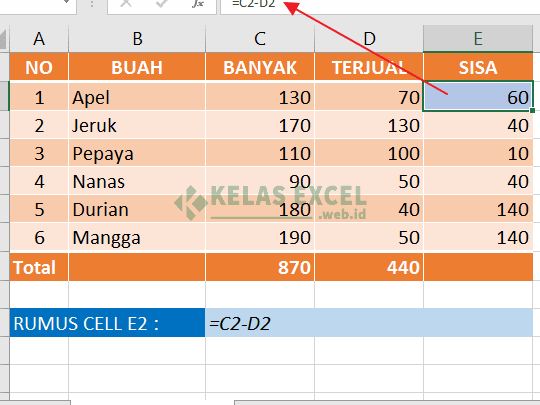Click the fill handle of selected cell E2
The width and height of the screenshot is (540, 405).
(532, 111)
